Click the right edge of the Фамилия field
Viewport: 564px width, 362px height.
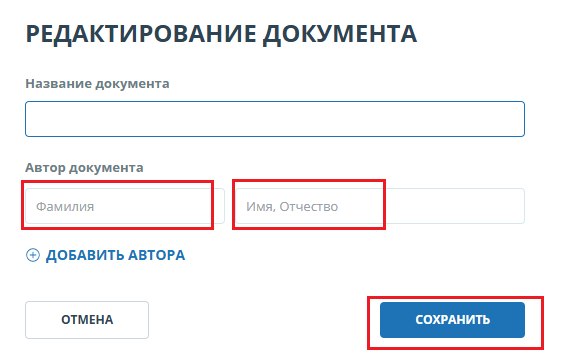click(219, 206)
